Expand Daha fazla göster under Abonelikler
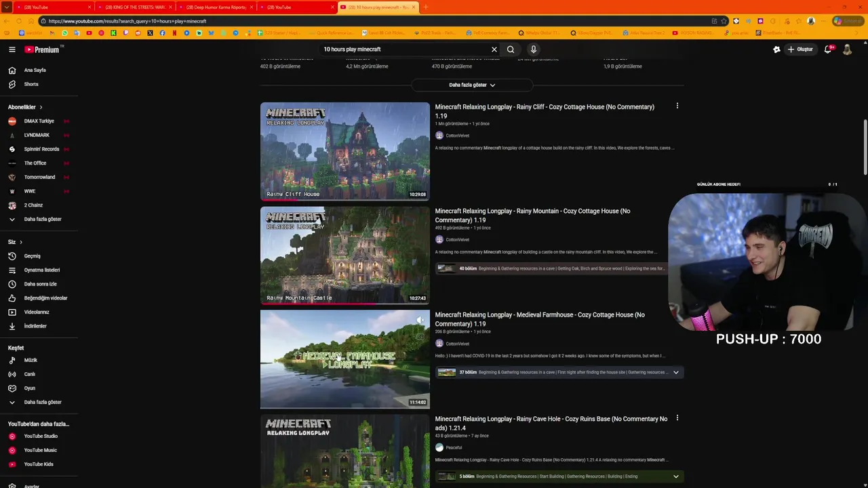 click(x=42, y=219)
